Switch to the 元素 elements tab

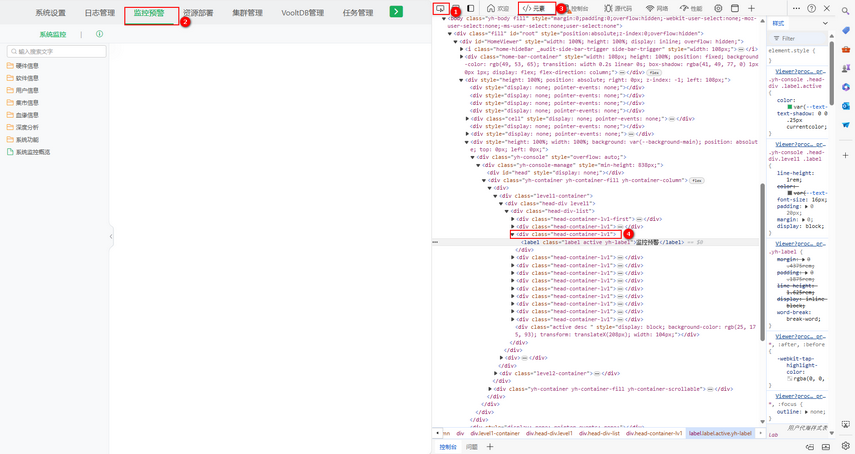pos(534,8)
